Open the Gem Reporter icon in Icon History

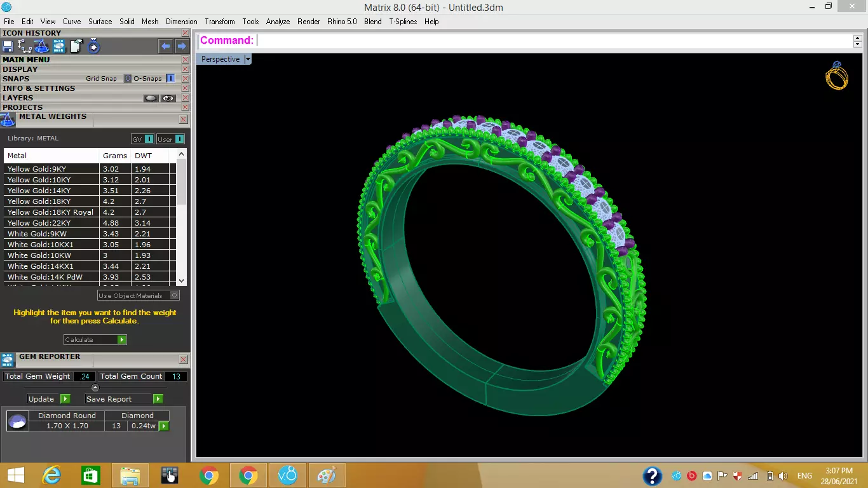[x=59, y=46]
